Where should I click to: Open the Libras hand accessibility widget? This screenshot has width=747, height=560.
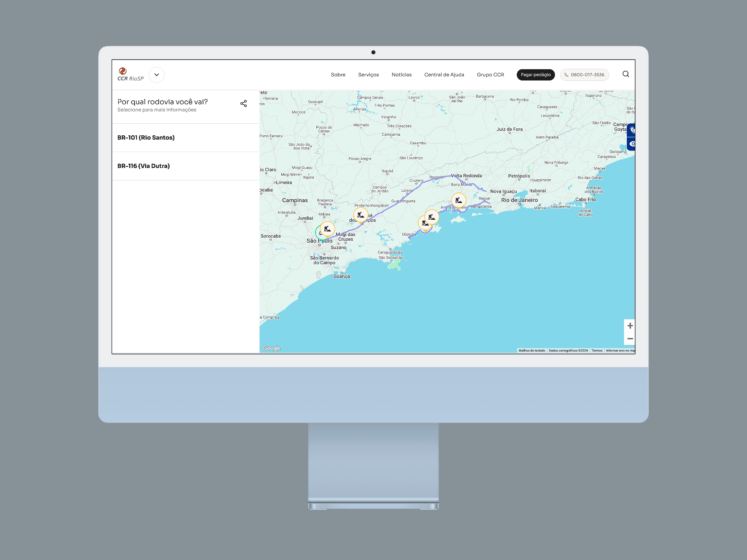point(632,130)
